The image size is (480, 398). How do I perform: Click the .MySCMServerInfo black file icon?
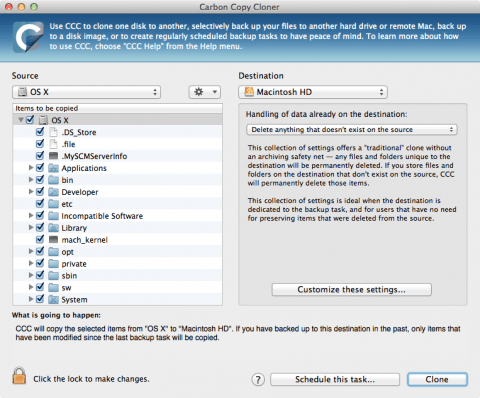coord(53,156)
